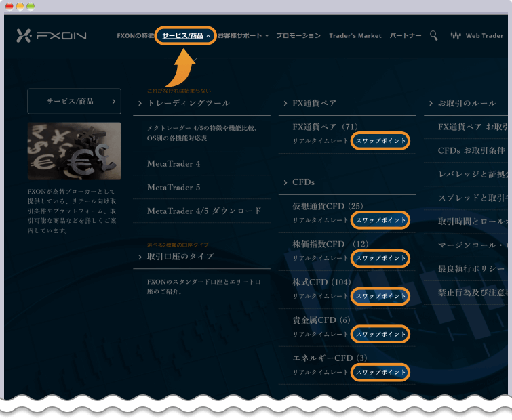Viewport: 512px width, 420px height.
Task: Expand the お客様サポート menu
Action: [243, 35]
